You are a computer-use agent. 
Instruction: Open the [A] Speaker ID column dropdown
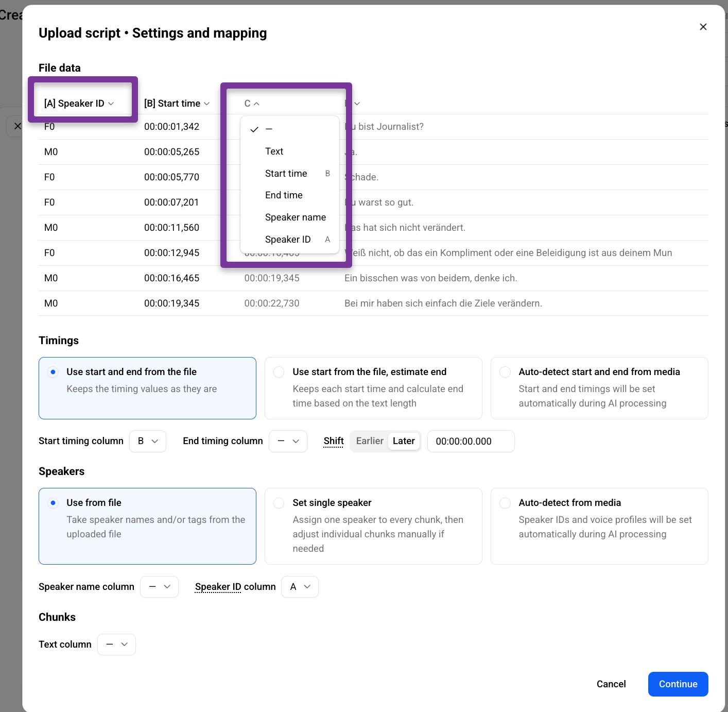[79, 104]
